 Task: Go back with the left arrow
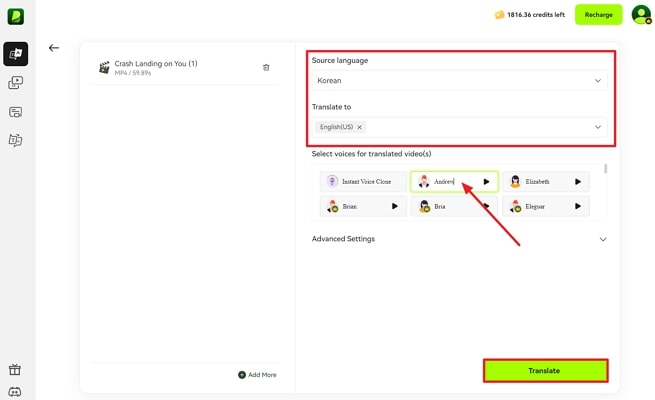point(53,48)
